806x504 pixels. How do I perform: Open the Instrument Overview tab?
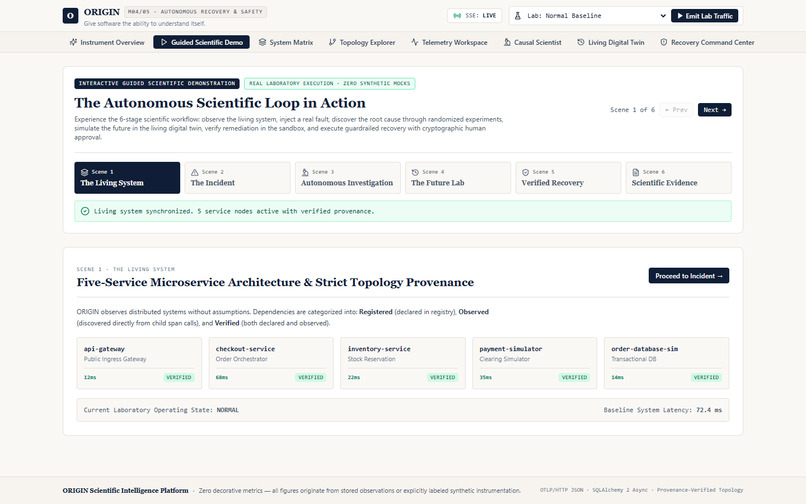click(x=107, y=42)
